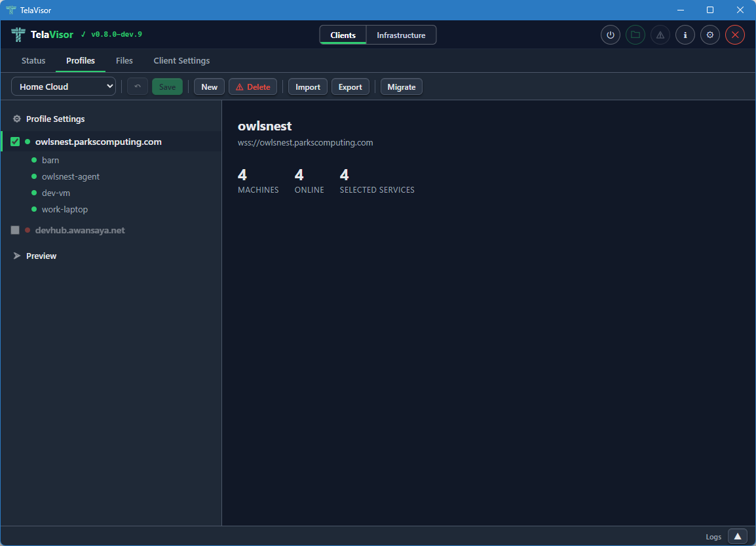Open the Home Cloud profile dropdown
The image size is (756, 546).
click(x=63, y=86)
